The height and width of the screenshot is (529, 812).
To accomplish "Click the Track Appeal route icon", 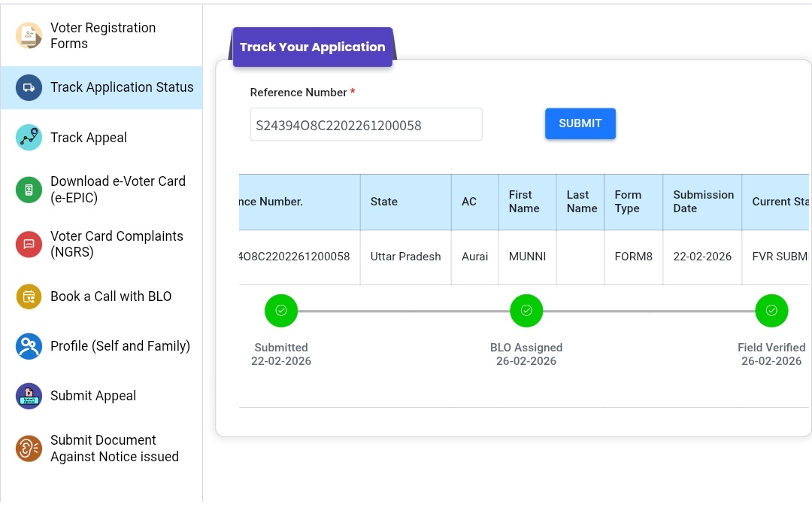I will tap(29, 137).
